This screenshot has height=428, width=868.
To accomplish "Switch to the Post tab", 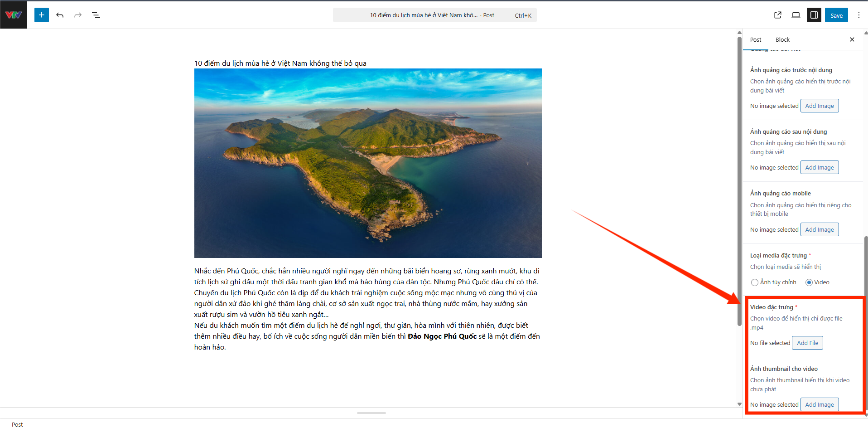I will click(756, 40).
